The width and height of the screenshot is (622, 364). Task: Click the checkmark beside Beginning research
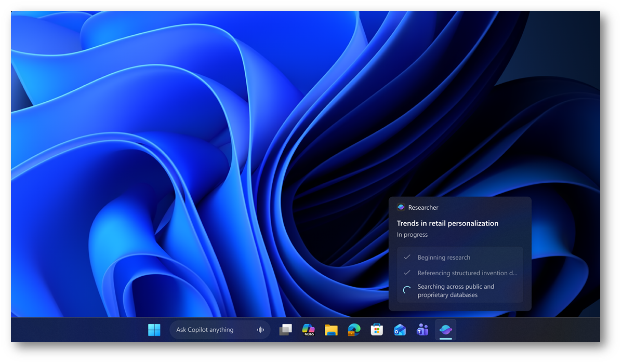(x=407, y=257)
